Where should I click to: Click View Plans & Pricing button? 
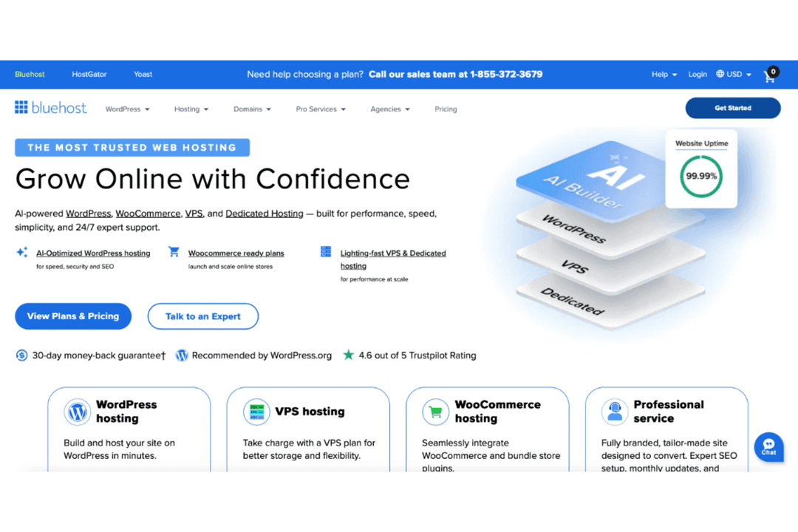73,316
